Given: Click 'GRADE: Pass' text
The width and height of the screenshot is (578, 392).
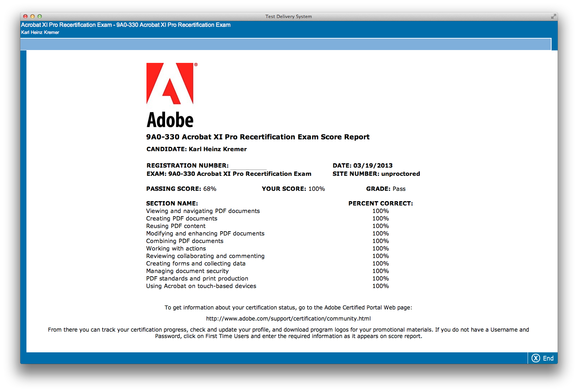Looking at the screenshot, I should click(x=386, y=189).
